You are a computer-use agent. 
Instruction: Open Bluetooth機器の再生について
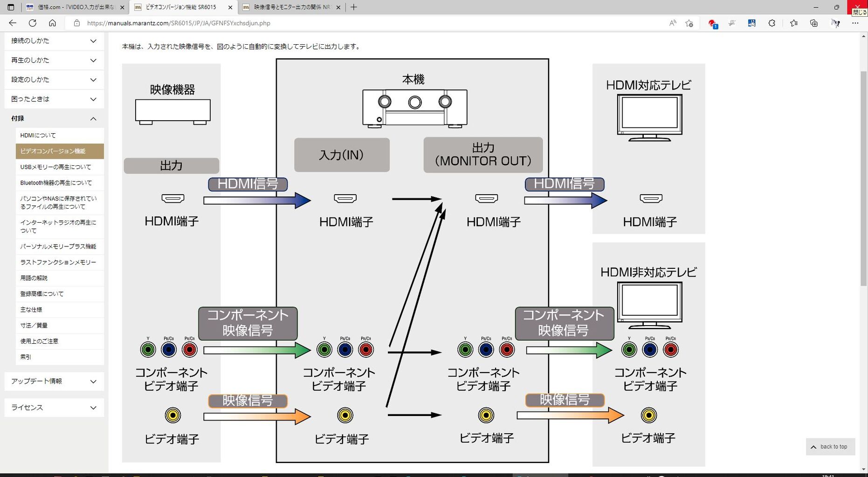[60, 183]
